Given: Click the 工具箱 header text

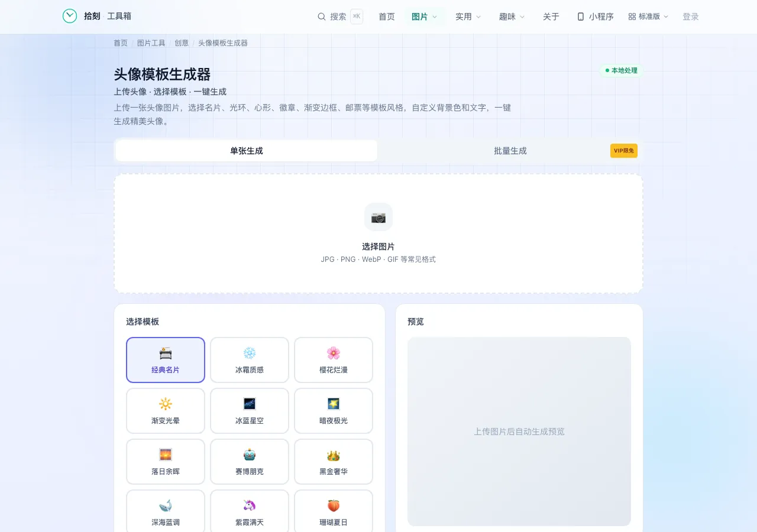Looking at the screenshot, I should [119, 17].
